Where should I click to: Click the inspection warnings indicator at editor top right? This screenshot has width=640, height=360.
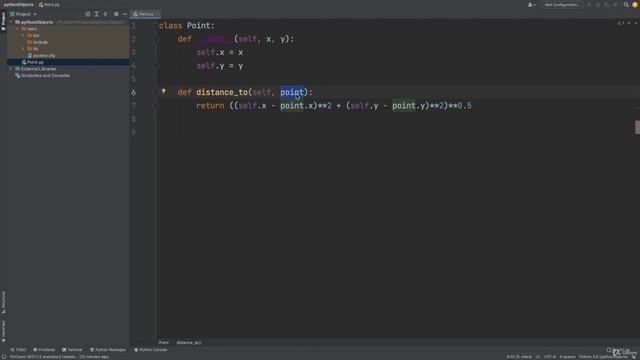621,23
